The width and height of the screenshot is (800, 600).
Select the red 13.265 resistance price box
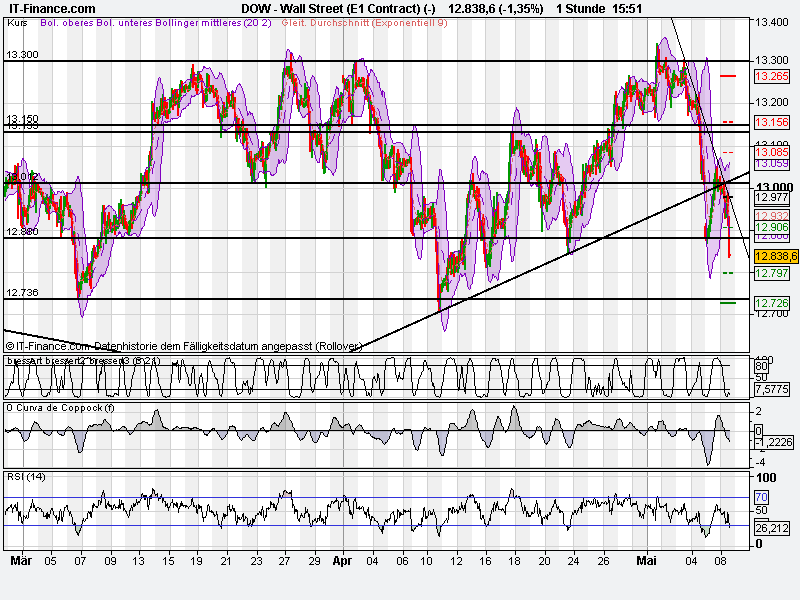(x=772, y=77)
